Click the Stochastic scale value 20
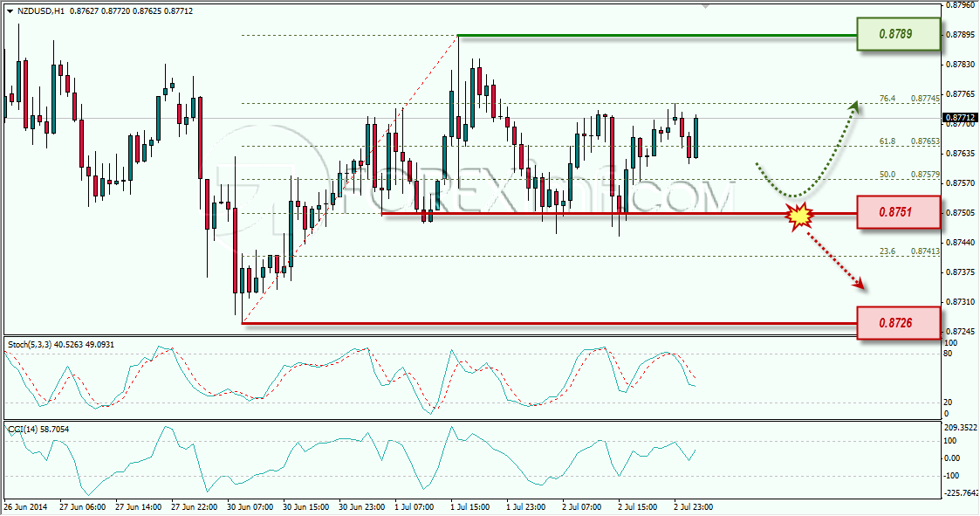Image resolution: width=980 pixels, height=516 pixels. point(948,402)
